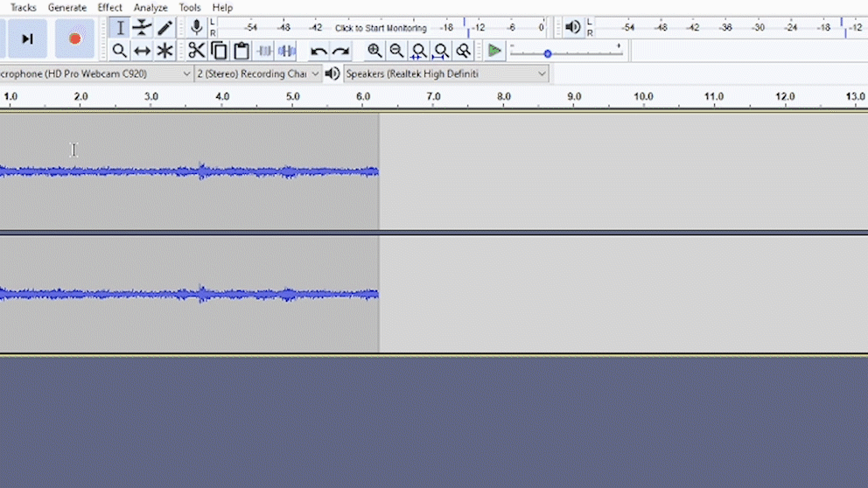This screenshot has width=868, height=488.
Task: Click the Copy icon
Action: pos(219,51)
